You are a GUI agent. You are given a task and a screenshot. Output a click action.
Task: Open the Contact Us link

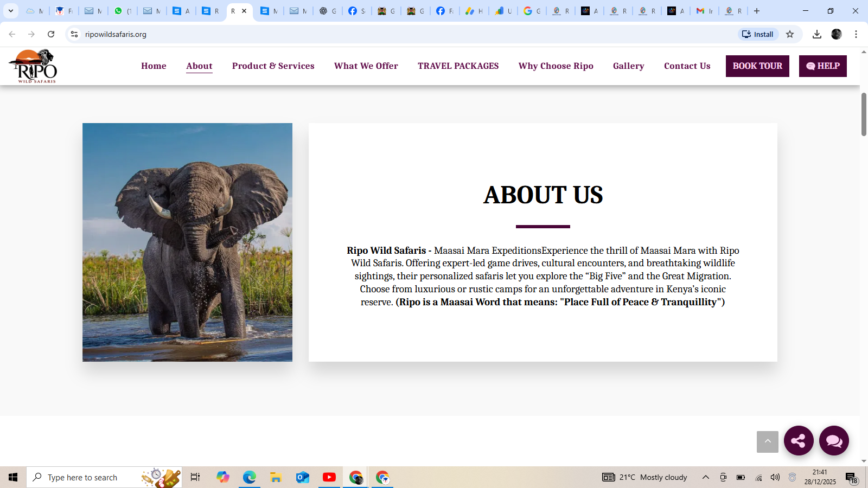687,66
